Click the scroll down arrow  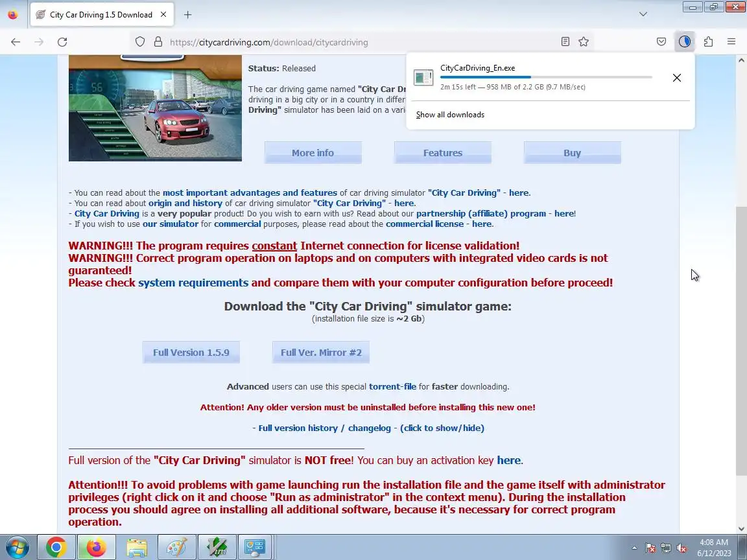[x=741, y=529]
